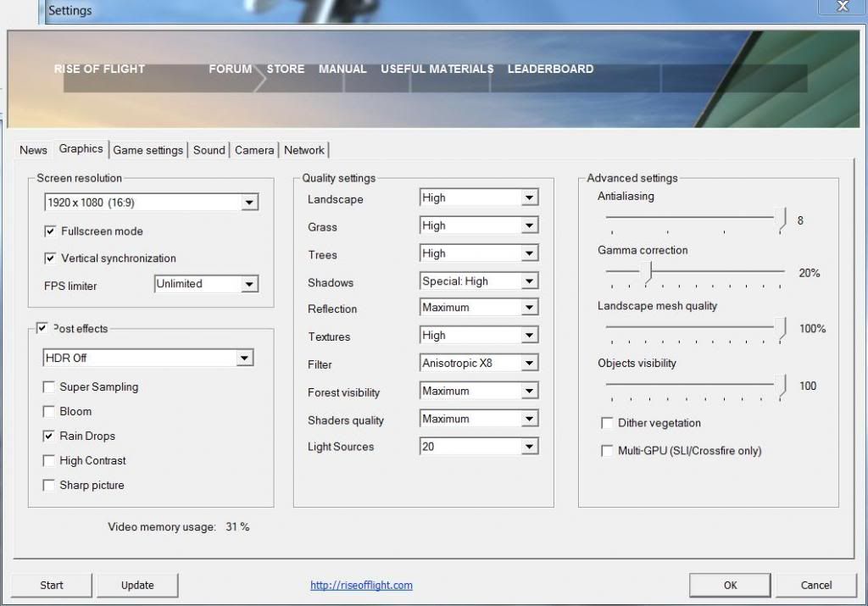Click the Advanced settings group label
Image resolution: width=868 pixels, height=606 pixels.
click(632, 178)
